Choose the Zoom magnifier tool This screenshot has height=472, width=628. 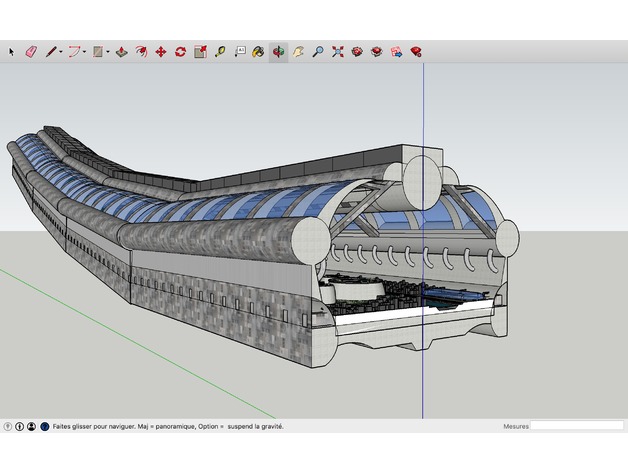click(318, 51)
